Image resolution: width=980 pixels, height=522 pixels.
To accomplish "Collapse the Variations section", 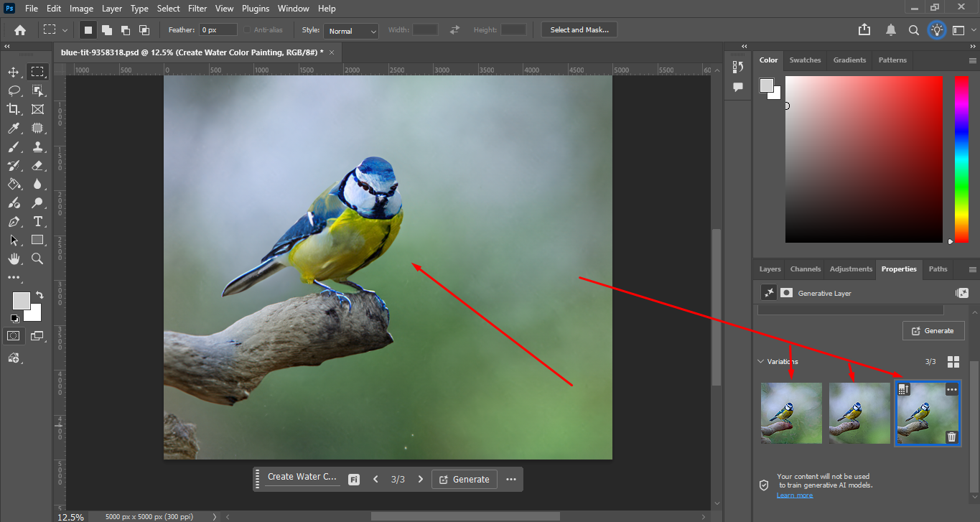I will 761,362.
